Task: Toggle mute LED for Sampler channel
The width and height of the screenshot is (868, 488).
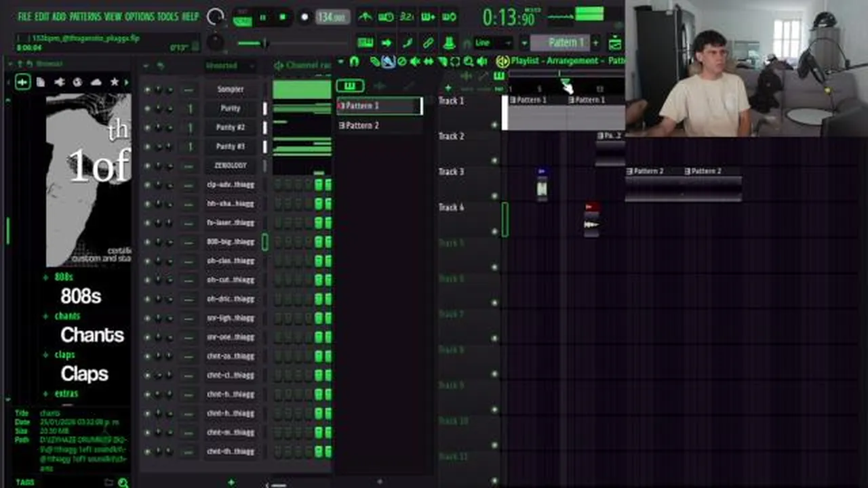Action: coord(147,89)
